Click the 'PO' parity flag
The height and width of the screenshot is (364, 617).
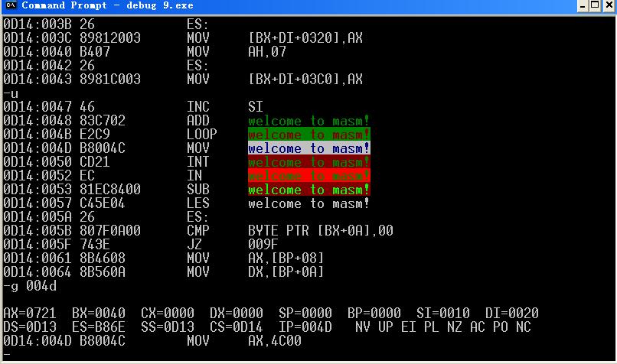[x=501, y=327]
